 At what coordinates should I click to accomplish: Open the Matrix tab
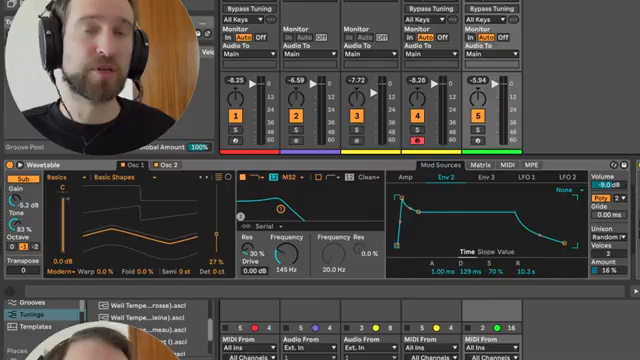480,165
